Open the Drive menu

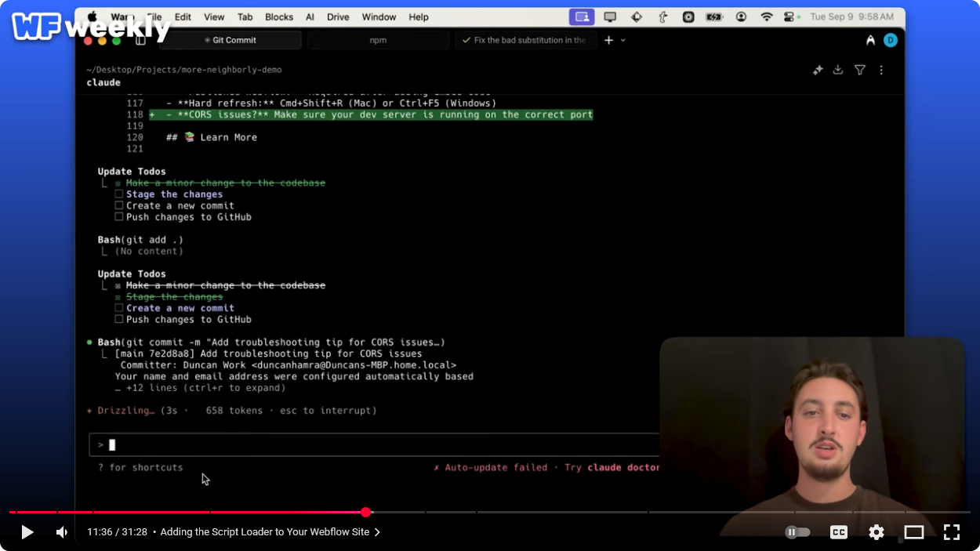(x=338, y=16)
